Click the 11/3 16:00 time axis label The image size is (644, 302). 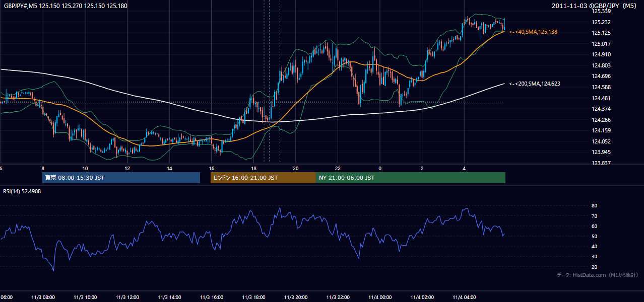pos(211,297)
